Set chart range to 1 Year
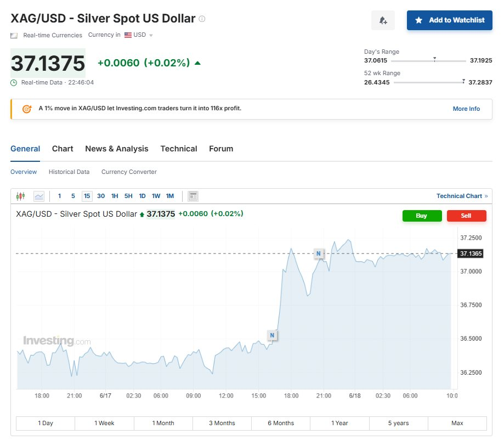Image resolution: width=504 pixels, height=446 pixels. [340, 423]
